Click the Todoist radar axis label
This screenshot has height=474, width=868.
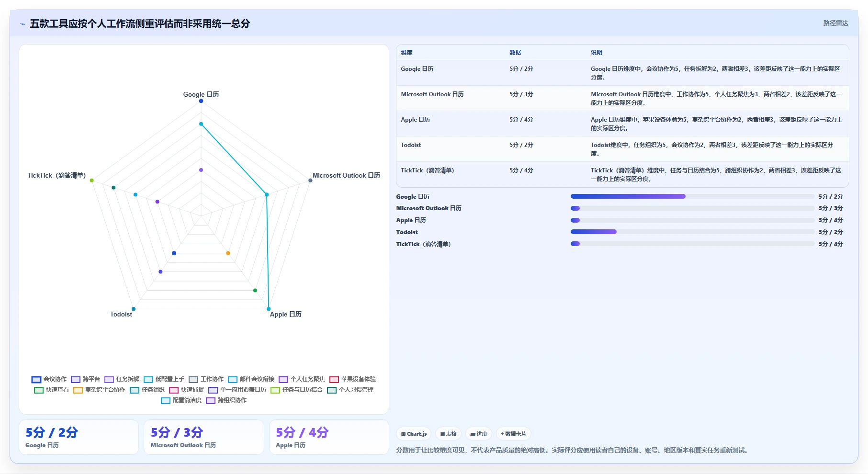[121, 314]
